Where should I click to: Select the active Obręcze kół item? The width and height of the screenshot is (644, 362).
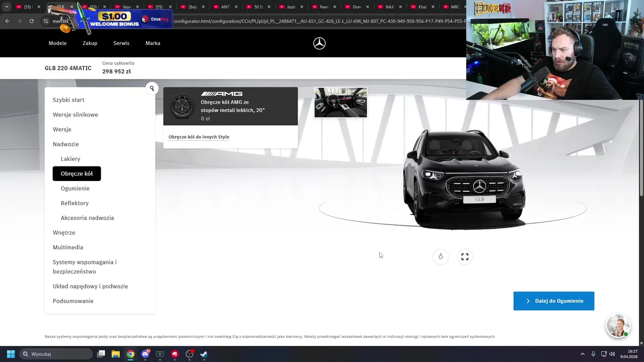tap(76, 173)
